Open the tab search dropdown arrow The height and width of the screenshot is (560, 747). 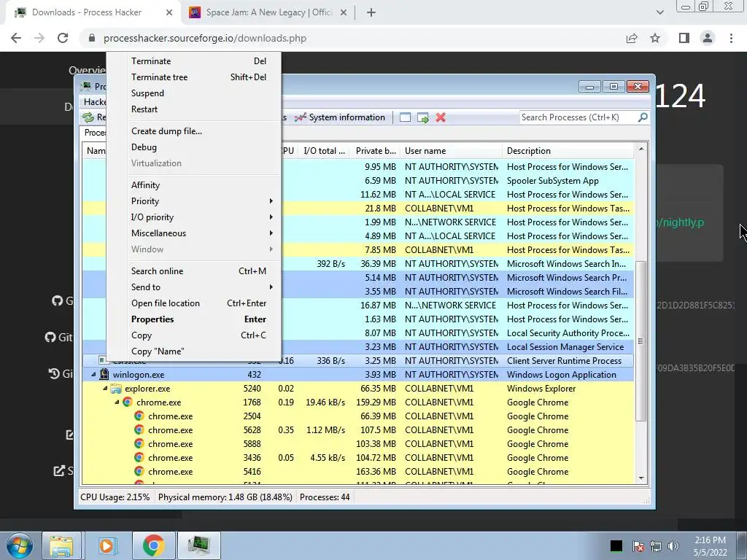coord(659,13)
